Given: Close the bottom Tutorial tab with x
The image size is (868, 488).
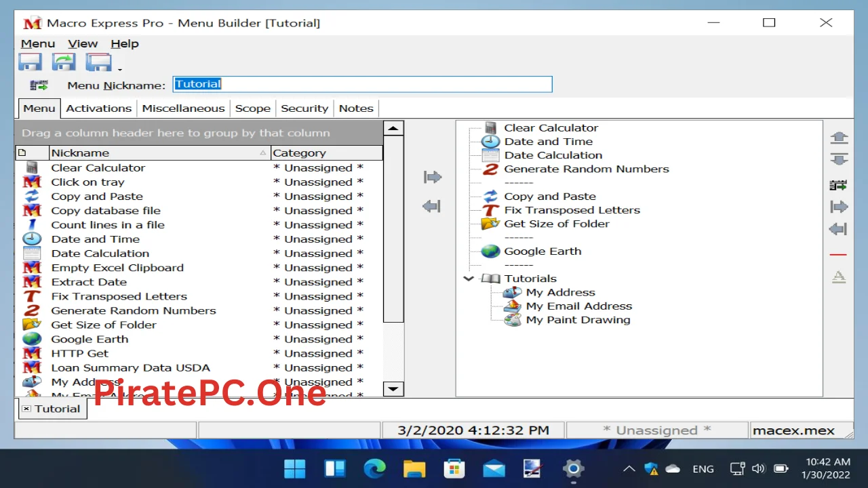Looking at the screenshot, I should click(x=26, y=409).
